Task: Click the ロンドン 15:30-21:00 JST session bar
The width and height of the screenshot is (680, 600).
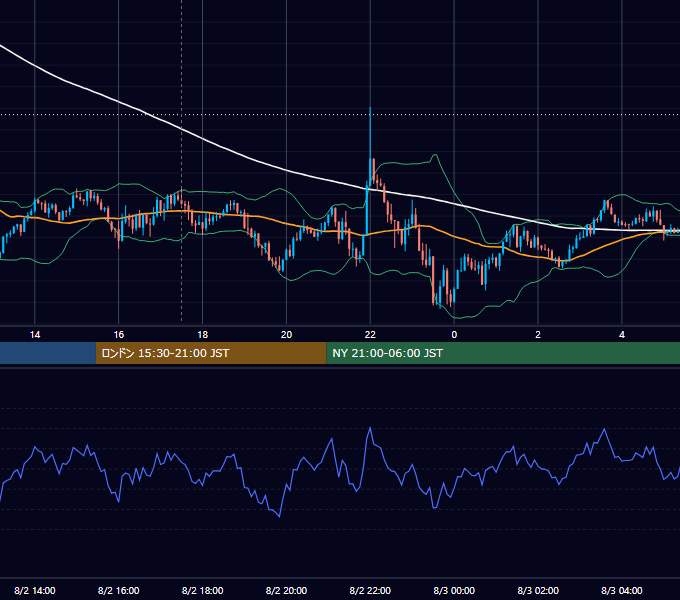Action: [x=211, y=353]
